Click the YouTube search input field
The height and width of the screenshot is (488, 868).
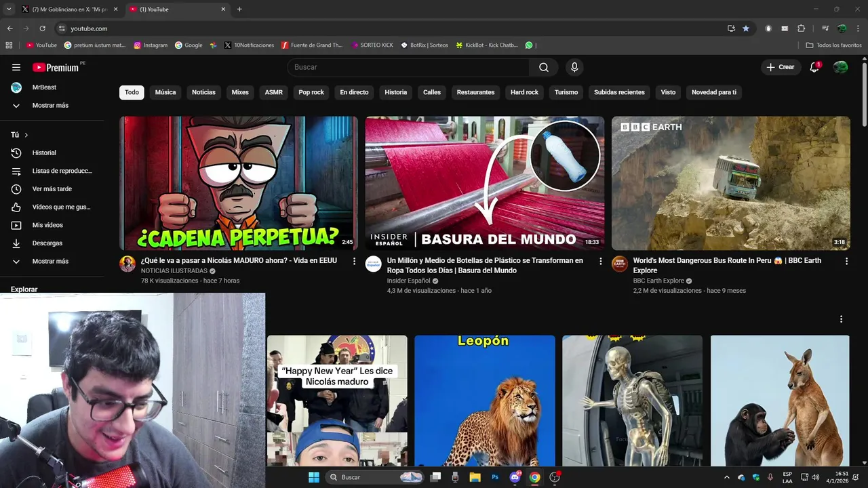408,67
